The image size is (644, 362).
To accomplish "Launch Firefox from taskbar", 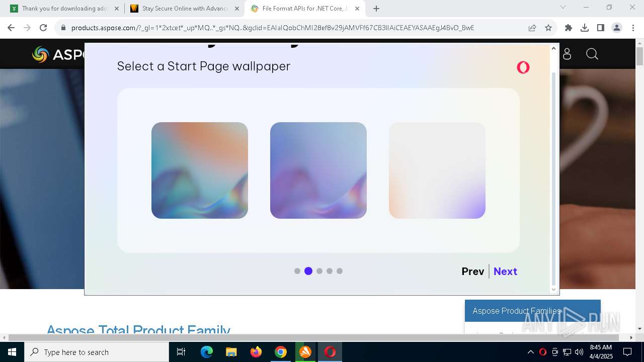I will coord(256,352).
